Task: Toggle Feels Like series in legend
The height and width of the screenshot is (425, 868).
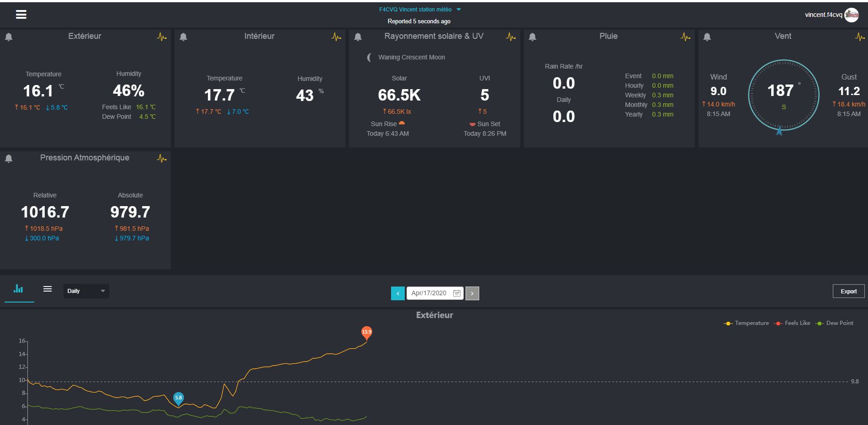Action: pos(792,323)
